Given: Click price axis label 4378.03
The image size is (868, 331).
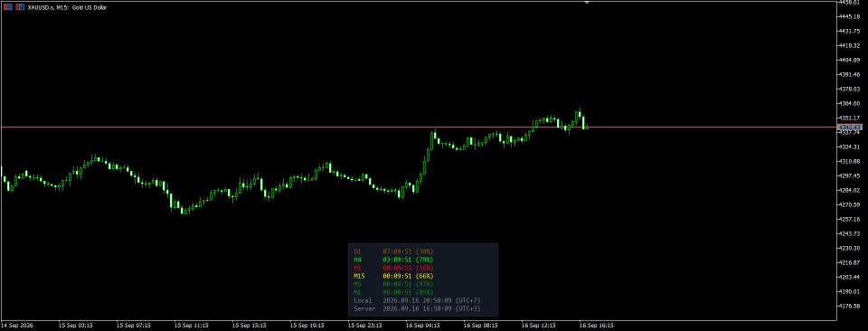Looking at the screenshot, I should pyautogui.click(x=850, y=90).
